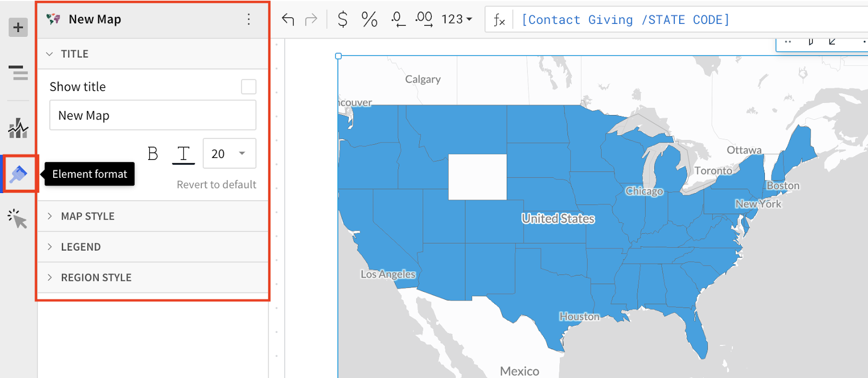Click the New Map title input field

(x=153, y=115)
